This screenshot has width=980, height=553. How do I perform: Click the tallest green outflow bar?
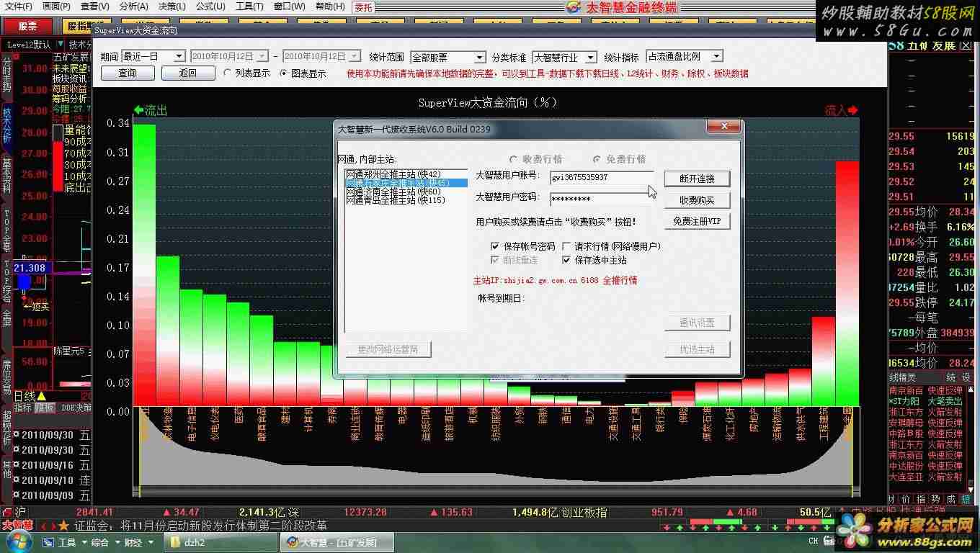coord(144,264)
